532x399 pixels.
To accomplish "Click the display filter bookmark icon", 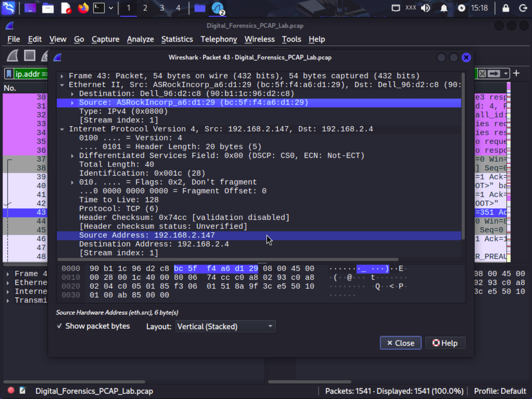I will (9, 74).
